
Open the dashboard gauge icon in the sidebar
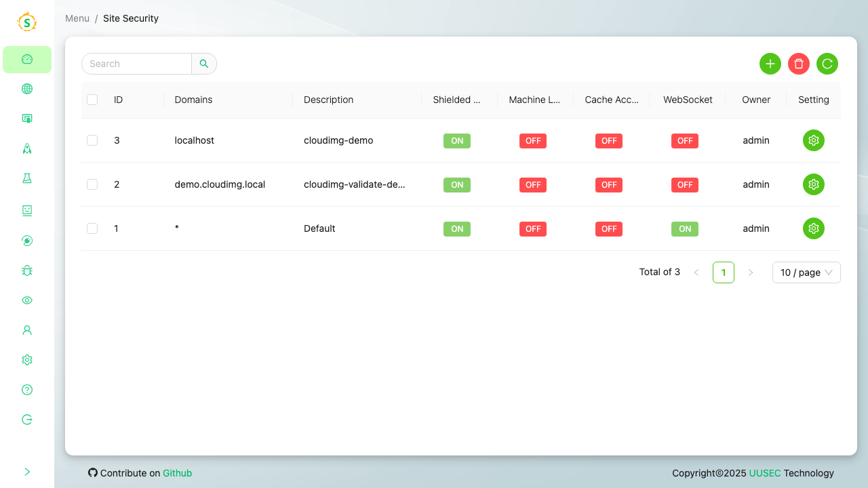click(27, 60)
